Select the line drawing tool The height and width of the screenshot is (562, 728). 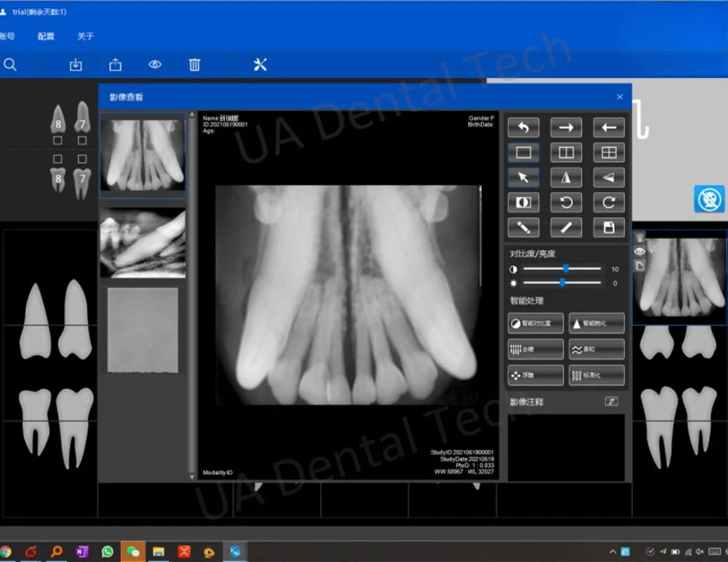tap(566, 228)
